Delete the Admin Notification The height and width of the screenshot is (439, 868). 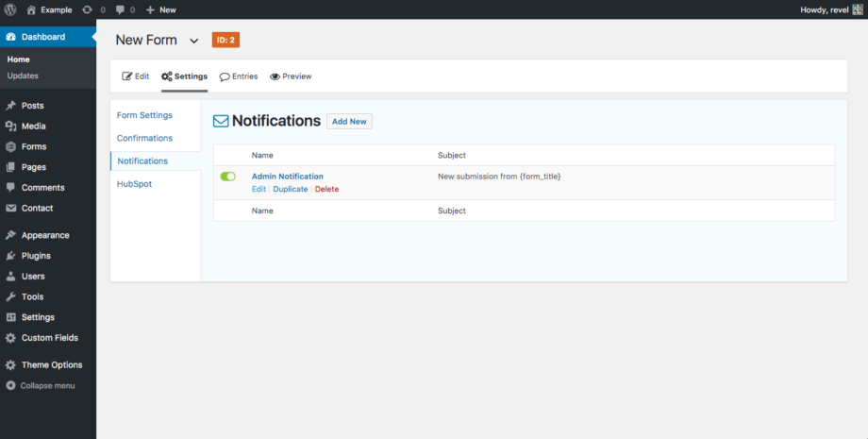coord(326,190)
